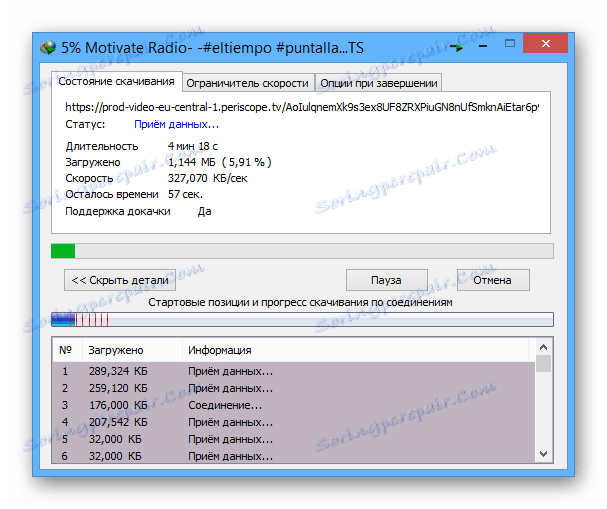Click the Осталось времени label

(x=112, y=194)
